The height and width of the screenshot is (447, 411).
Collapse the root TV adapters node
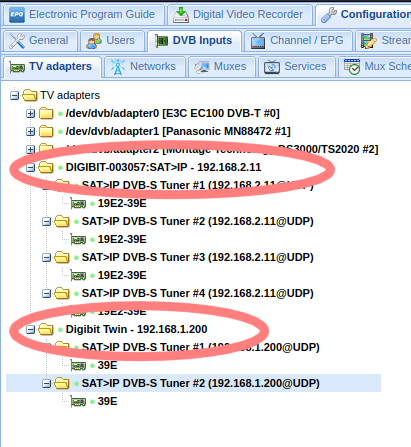coord(14,96)
